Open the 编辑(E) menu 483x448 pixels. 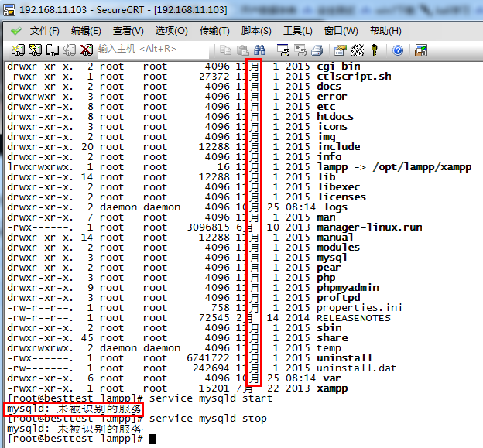pyautogui.click(x=86, y=31)
